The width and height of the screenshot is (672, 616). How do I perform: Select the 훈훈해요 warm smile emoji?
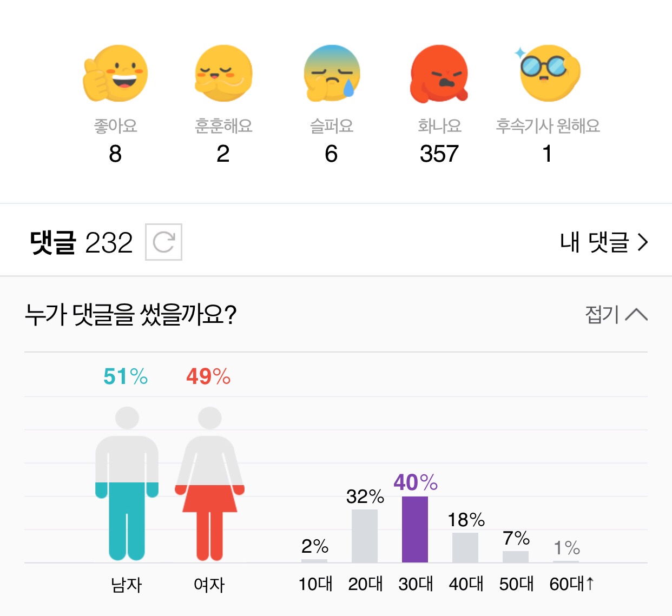pos(223,74)
